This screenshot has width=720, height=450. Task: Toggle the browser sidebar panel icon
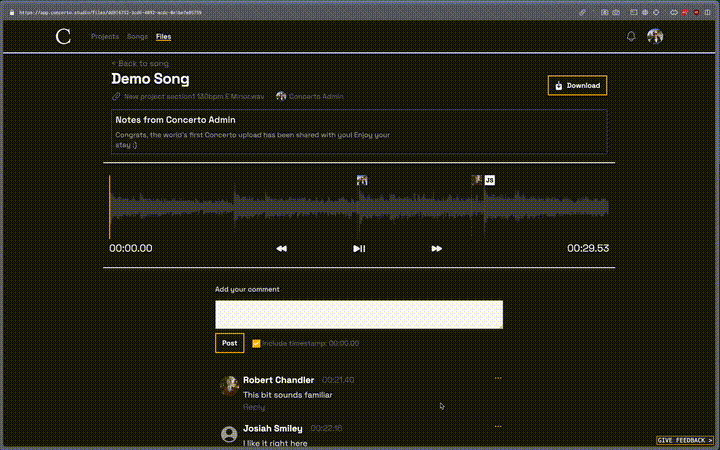click(708, 12)
